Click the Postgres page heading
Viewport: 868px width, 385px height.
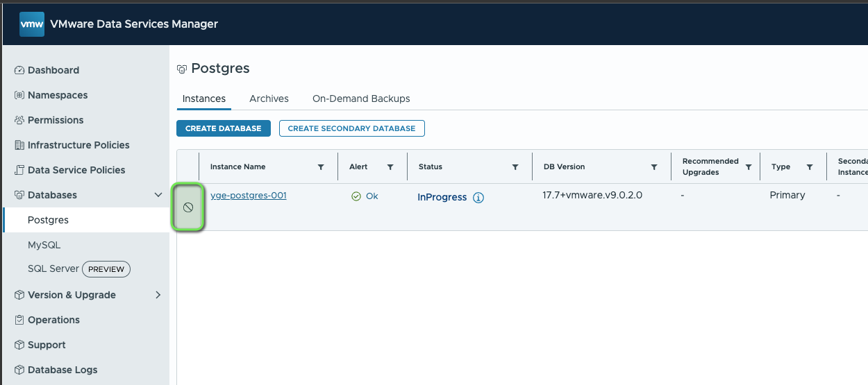(220, 68)
